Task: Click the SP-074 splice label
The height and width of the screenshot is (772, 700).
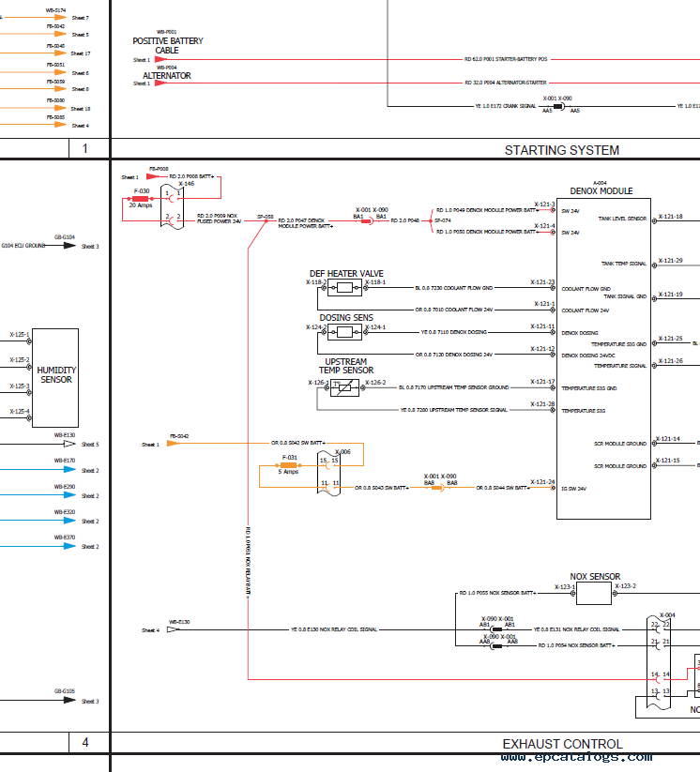Action: 443,220
